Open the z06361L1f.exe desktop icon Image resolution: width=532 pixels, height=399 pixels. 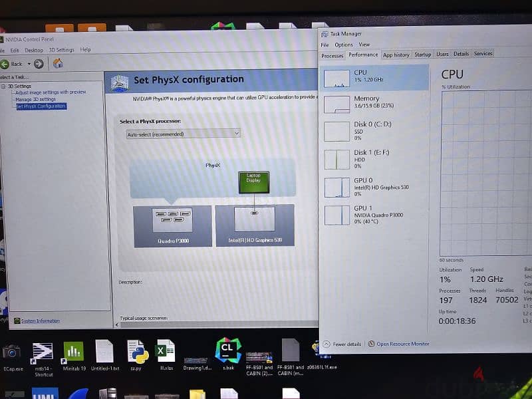322,356
